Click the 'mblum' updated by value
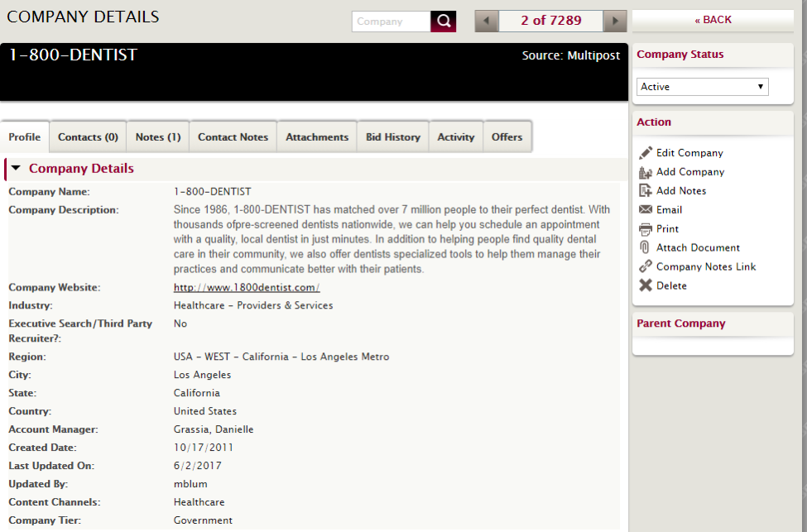 190,484
